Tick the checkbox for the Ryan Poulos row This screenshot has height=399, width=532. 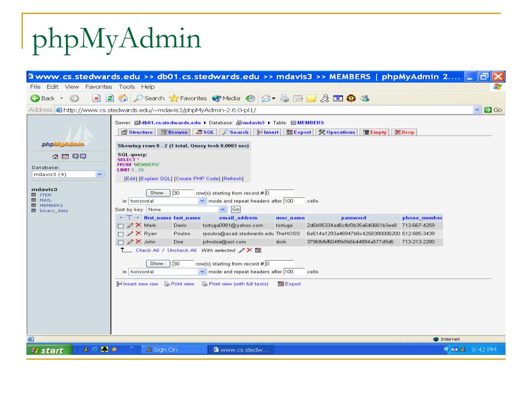pyautogui.click(x=121, y=234)
